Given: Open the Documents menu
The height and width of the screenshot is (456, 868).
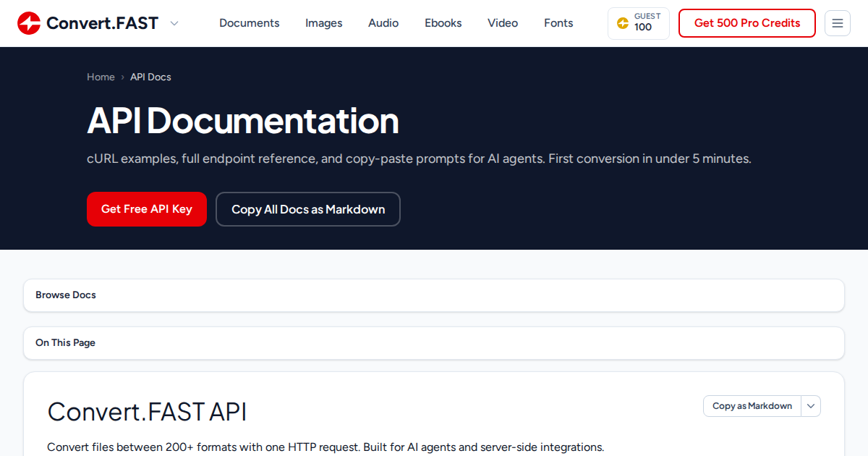Looking at the screenshot, I should (x=250, y=23).
